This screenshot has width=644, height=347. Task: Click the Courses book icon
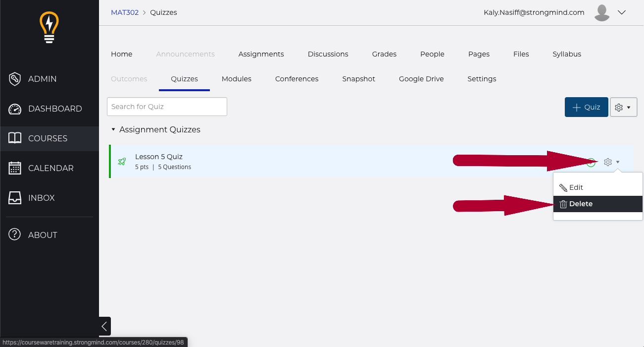point(15,138)
